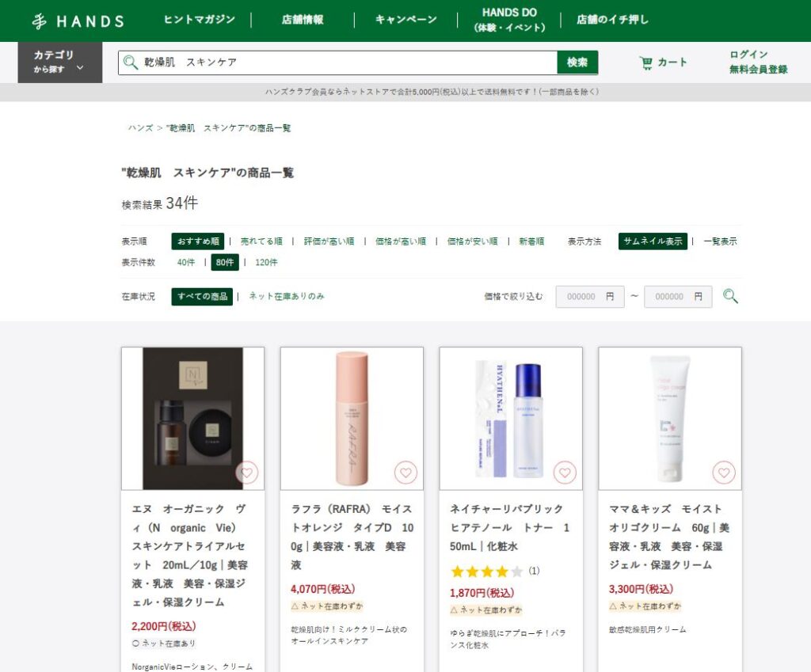
Task: Select 80件 per page option
Action: (225, 263)
